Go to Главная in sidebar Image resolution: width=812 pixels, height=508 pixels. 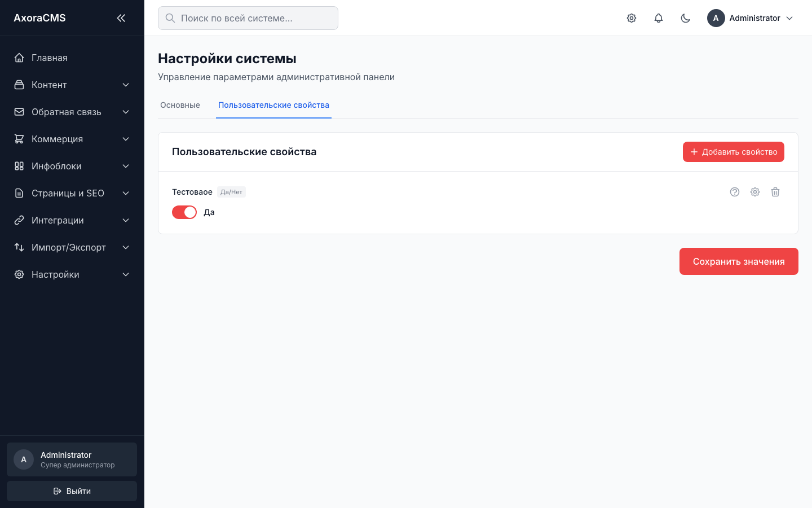tap(72, 58)
